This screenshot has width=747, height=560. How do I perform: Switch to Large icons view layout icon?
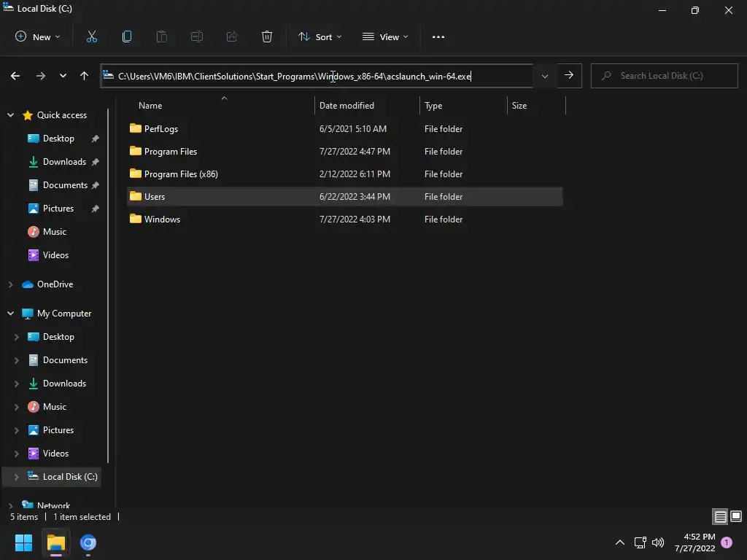click(736, 516)
